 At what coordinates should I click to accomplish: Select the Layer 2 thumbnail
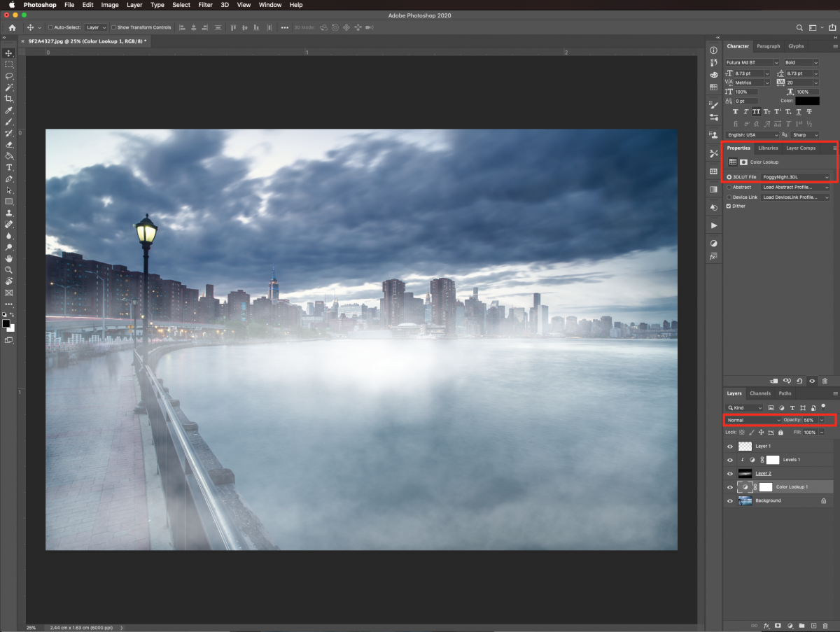(x=745, y=474)
